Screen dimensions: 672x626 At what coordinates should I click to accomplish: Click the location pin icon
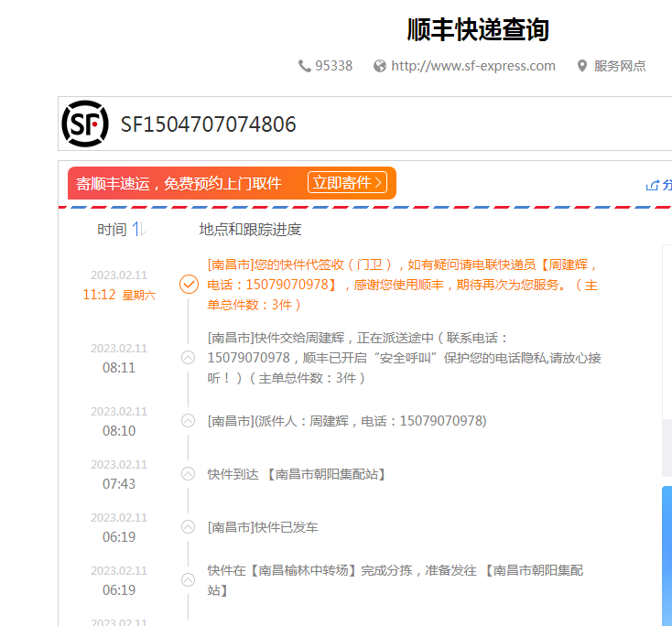click(581, 66)
